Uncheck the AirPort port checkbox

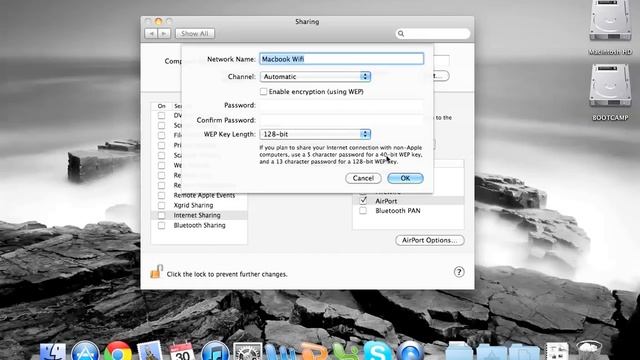(363, 200)
